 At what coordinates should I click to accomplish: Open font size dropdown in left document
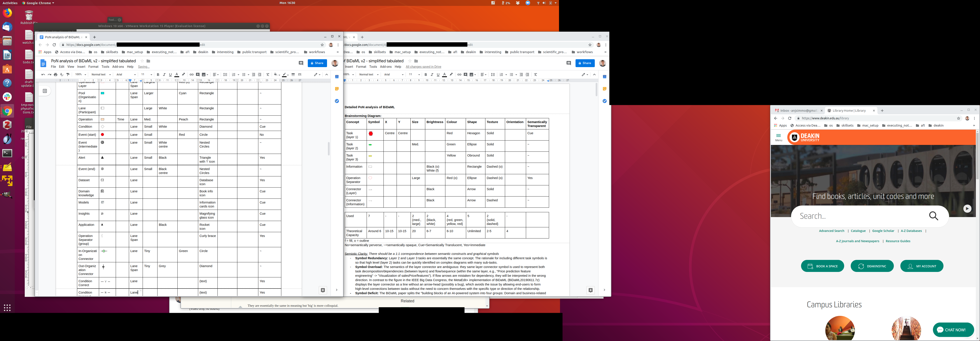[147, 75]
